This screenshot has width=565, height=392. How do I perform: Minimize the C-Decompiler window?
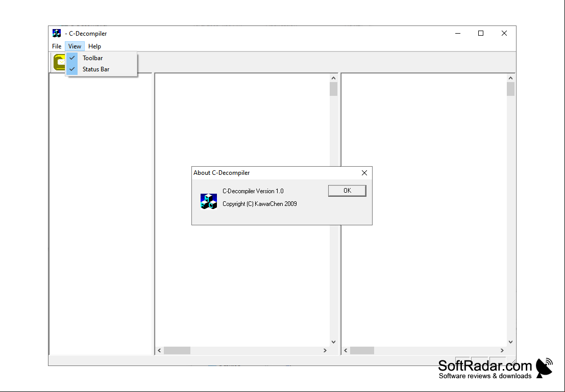[458, 33]
